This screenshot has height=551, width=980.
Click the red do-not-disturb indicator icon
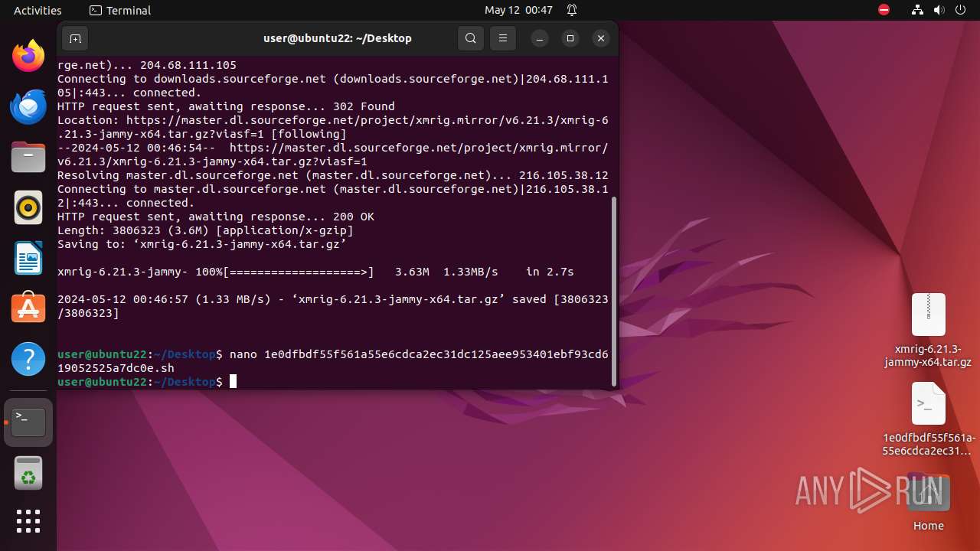coord(884,10)
